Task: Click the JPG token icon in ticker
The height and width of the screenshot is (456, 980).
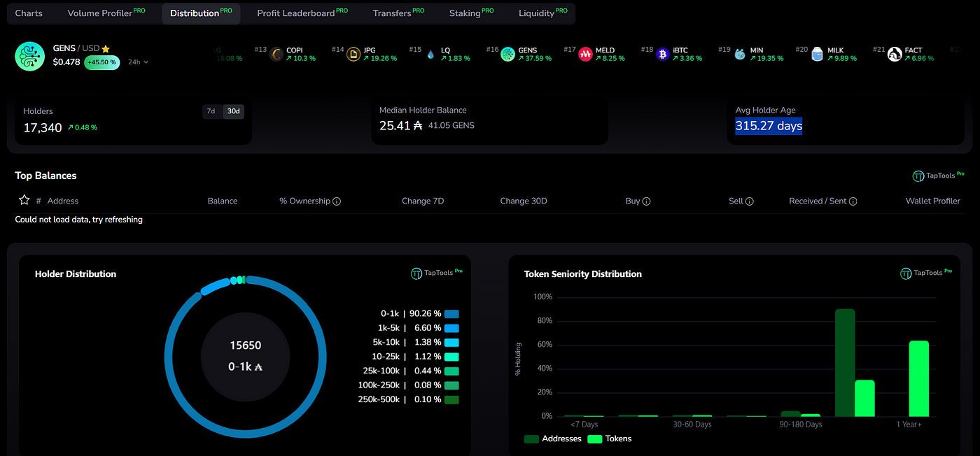Action: [x=353, y=54]
